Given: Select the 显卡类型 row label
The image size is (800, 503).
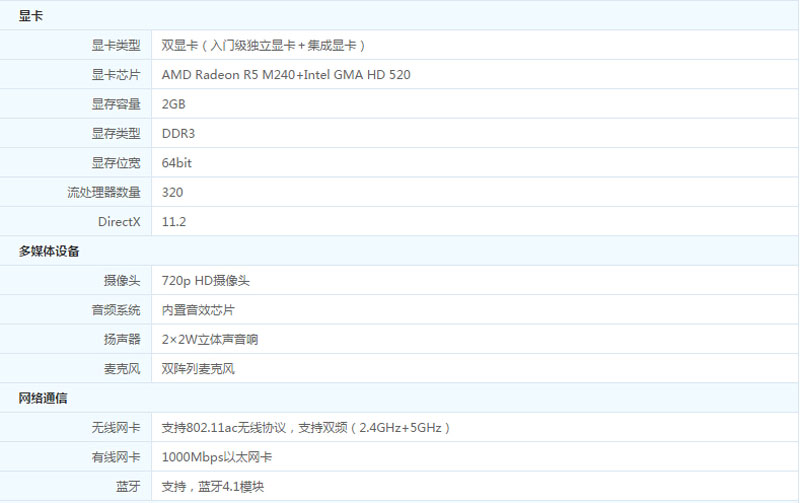Looking at the screenshot, I should point(116,45).
